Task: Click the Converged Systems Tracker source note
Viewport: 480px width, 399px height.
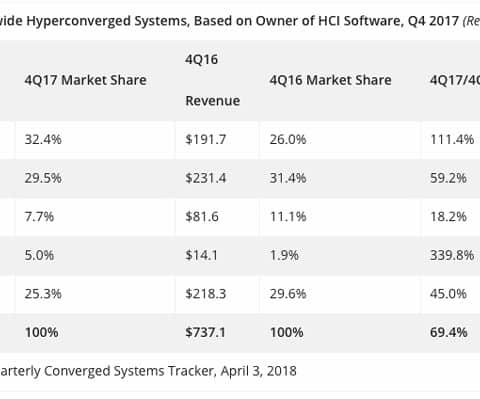Action: (x=148, y=371)
